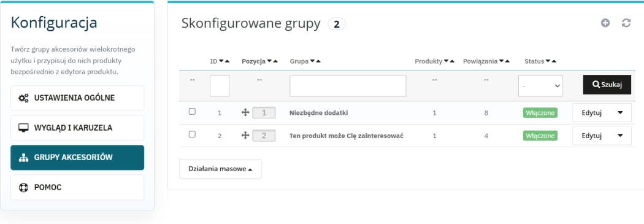
Task: Focus the Grupa filter input field
Action: (348, 85)
